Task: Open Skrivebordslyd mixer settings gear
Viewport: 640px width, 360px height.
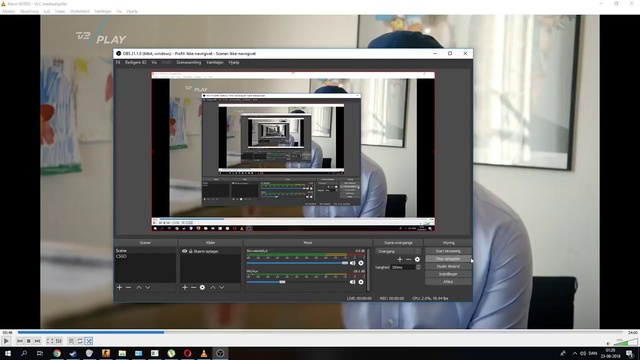Action: pos(361,263)
